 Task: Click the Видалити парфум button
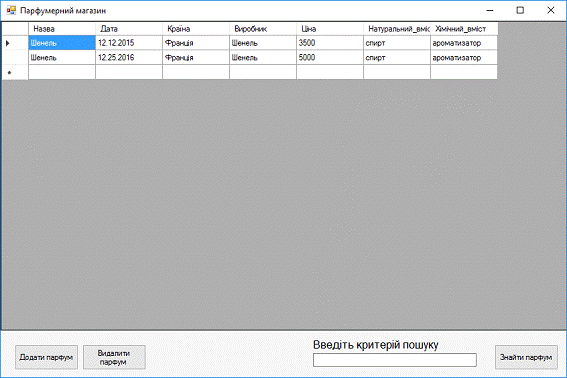pyautogui.click(x=114, y=357)
